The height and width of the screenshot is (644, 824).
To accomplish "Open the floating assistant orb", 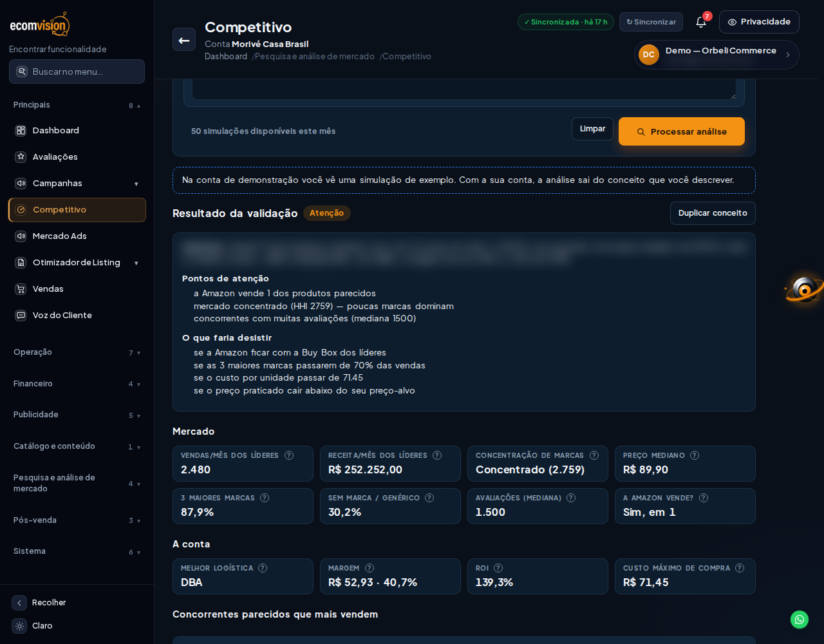I will coord(805,290).
